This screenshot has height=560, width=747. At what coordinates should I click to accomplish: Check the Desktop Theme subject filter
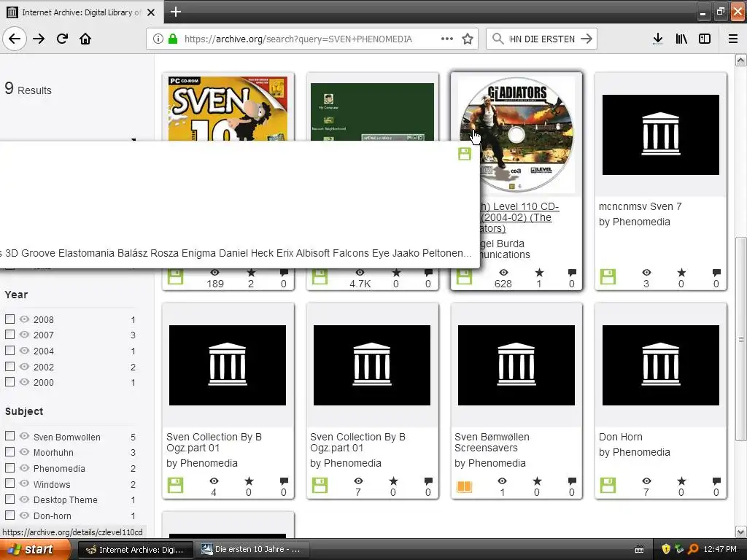[9, 499]
